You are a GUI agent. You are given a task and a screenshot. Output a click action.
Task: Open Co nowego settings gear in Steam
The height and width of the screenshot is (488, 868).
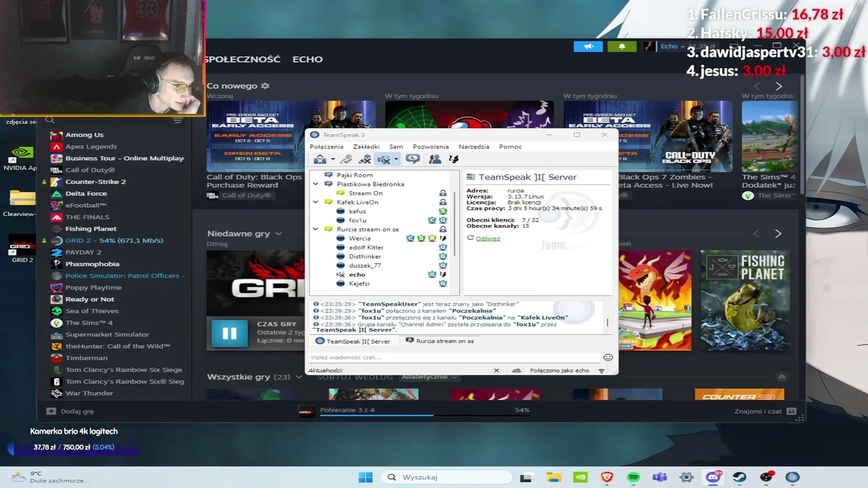[265, 86]
